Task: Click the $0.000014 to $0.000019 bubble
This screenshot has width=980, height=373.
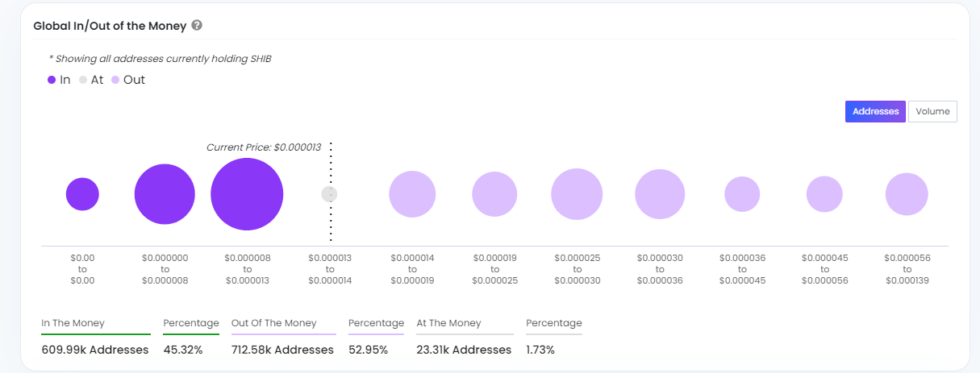Action: [412, 194]
